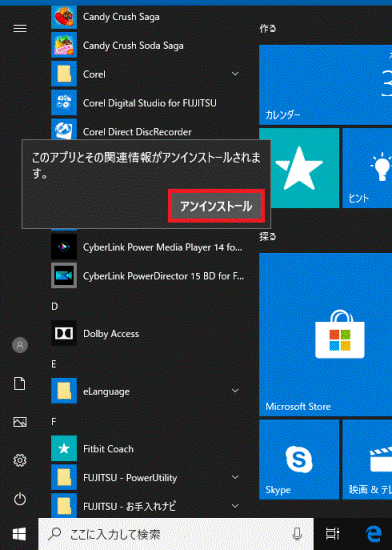Screen dimensions: 392x550
Task: Click the ここに入力して検索 search box
Action: (176, 534)
